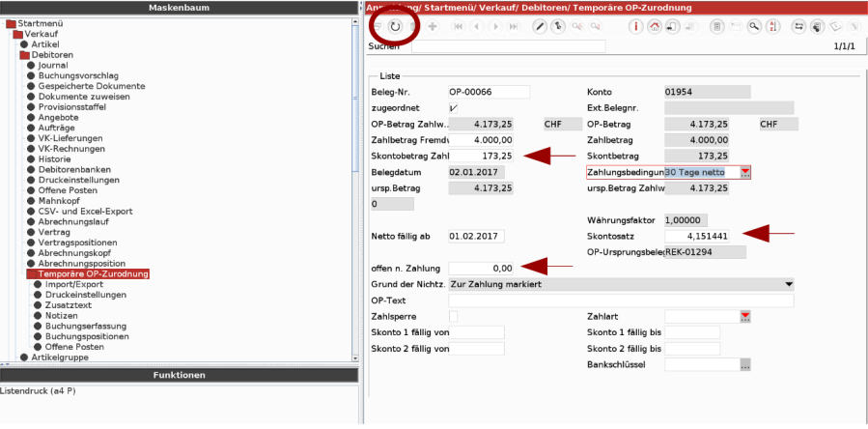
Task: Click the pencil edit icon
Action: coord(541,26)
